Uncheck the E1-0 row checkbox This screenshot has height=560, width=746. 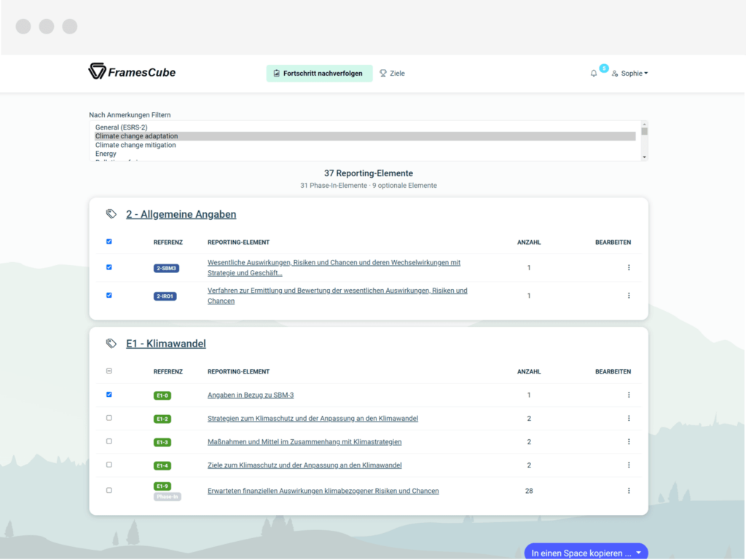[109, 395]
